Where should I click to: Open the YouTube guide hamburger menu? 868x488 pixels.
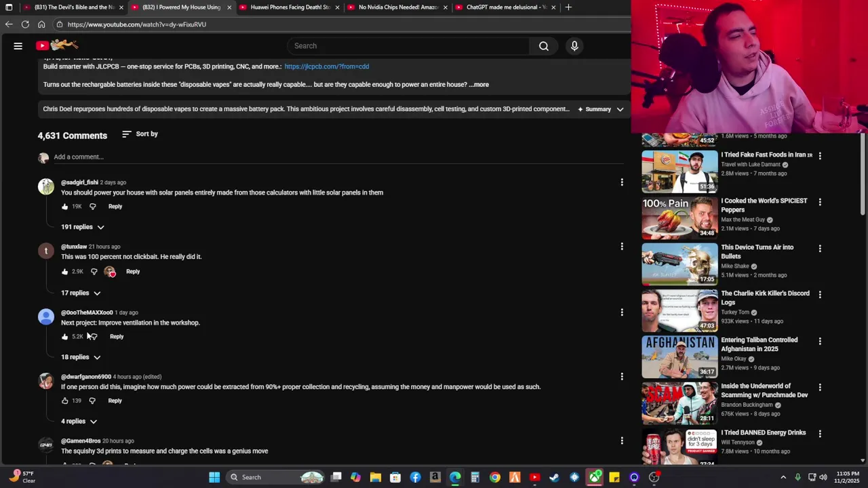(x=18, y=46)
